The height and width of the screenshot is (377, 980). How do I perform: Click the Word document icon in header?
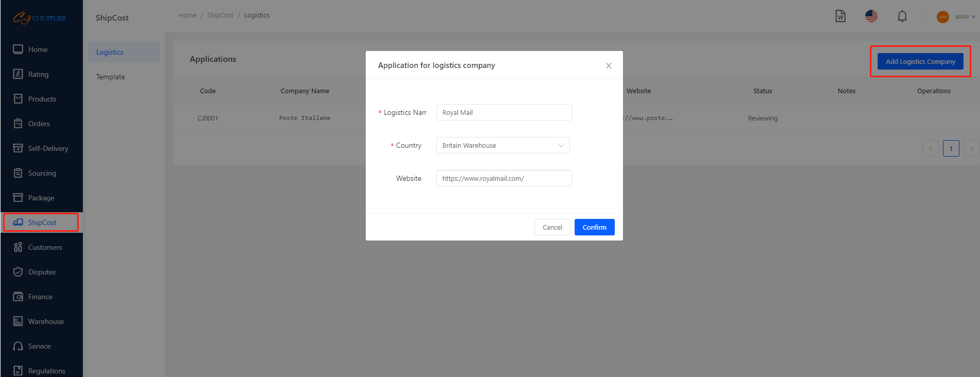[x=840, y=16]
